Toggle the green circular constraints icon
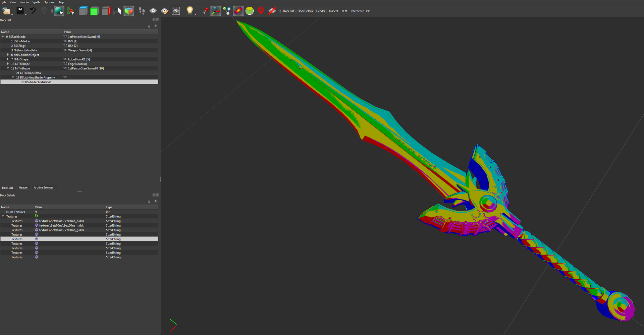This screenshot has height=335, width=644. click(250, 11)
